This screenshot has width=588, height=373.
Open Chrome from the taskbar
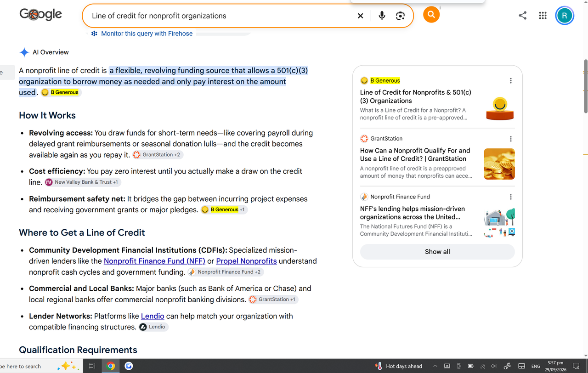pos(111,366)
